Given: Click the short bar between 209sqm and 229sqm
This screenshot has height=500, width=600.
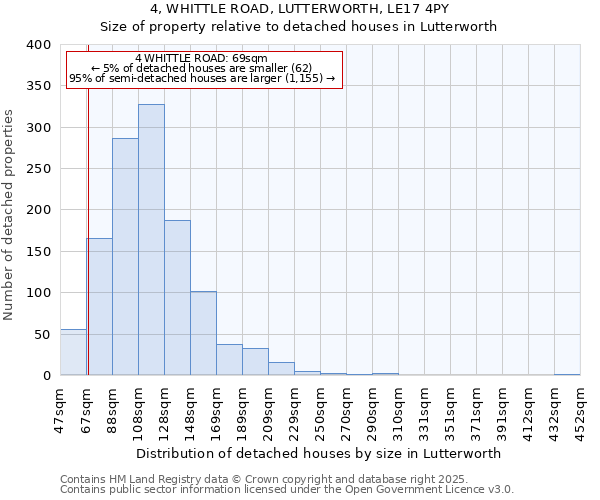Looking at the screenshot, I should tap(281, 369).
